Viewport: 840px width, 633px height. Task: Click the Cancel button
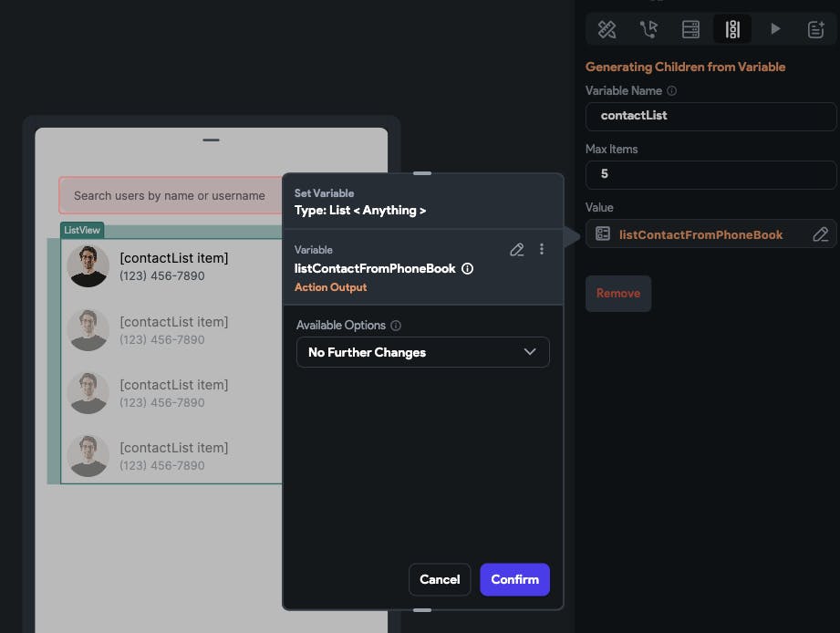click(440, 579)
